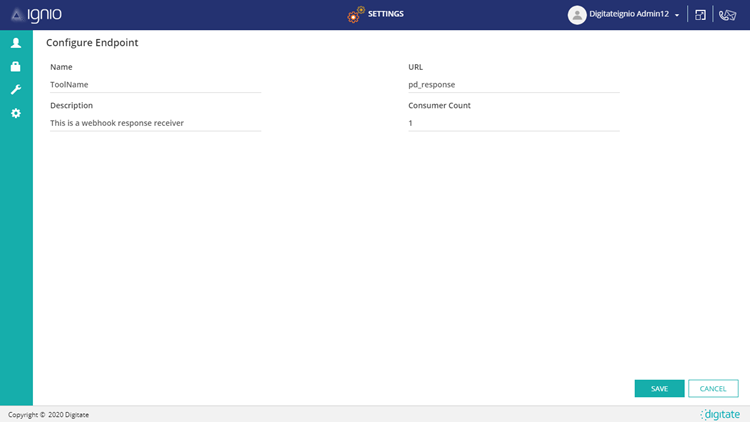Save the endpoint configuration
750x422 pixels.
coord(659,388)
